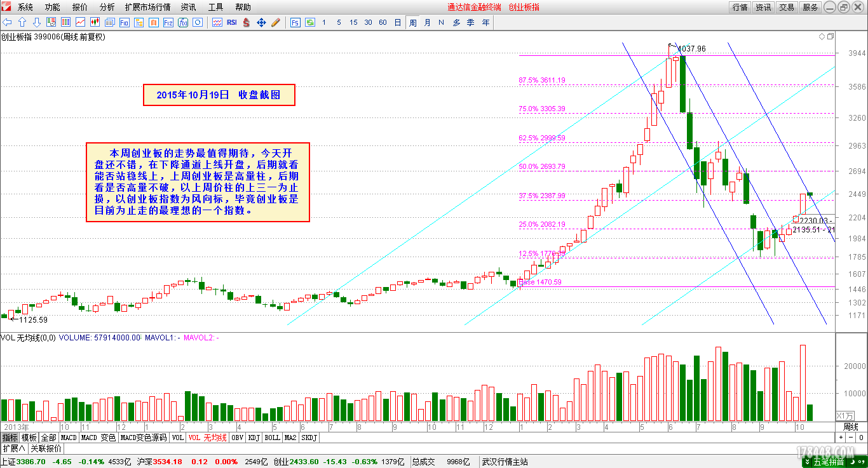Click the X1万 volume scale label
Viewport: 868px width, 468px height.
point(844,415)
